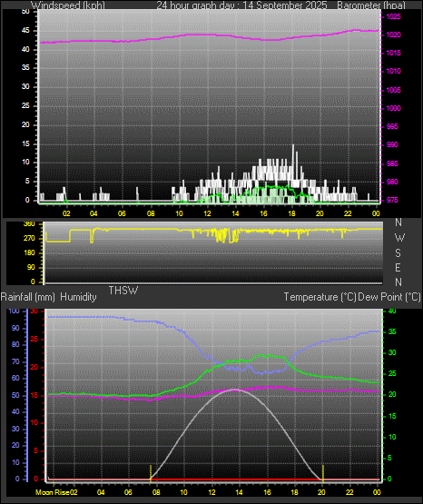Click the 40 temperature scale value

tap(392, 311)
